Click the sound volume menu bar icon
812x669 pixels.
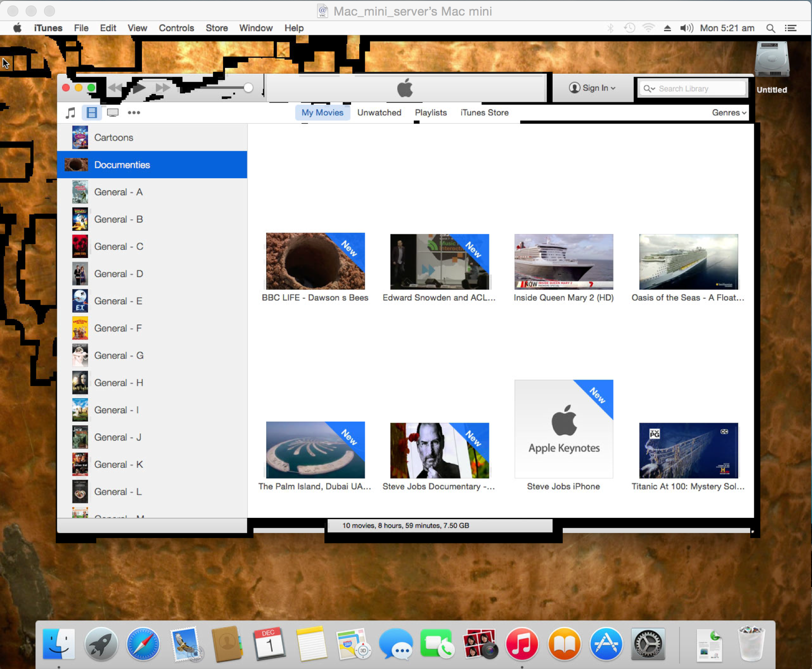(x=686, y=28)
